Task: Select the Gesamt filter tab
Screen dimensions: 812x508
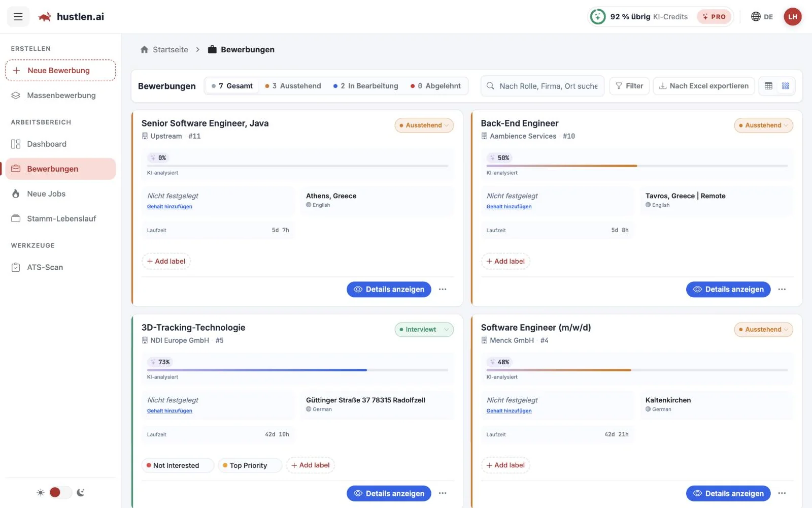Action: pos(232,86)
